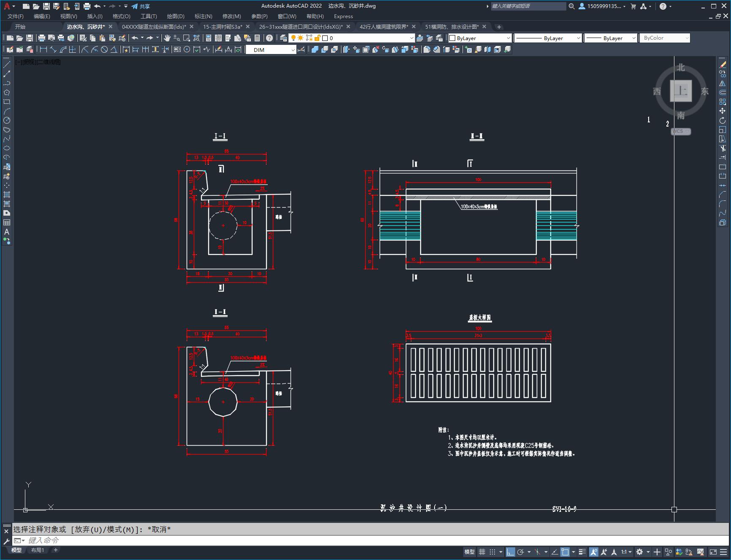Open the QuickCalc calculator icon

click(x=257, y=38)
